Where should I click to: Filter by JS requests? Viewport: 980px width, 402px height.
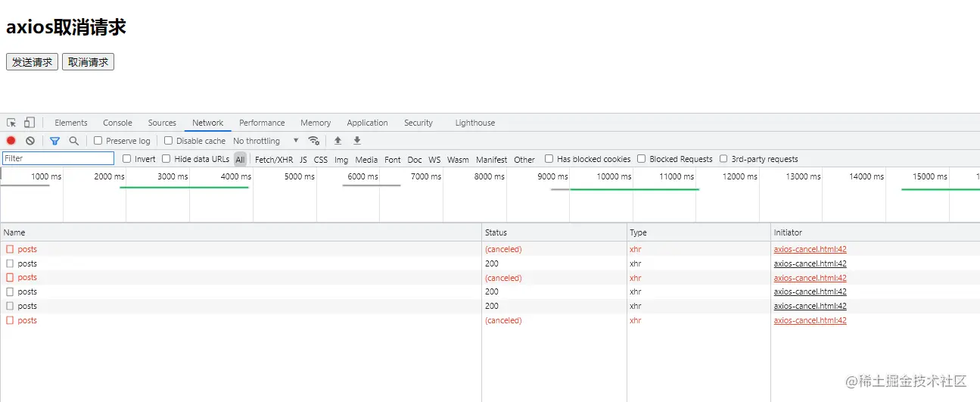303,160
